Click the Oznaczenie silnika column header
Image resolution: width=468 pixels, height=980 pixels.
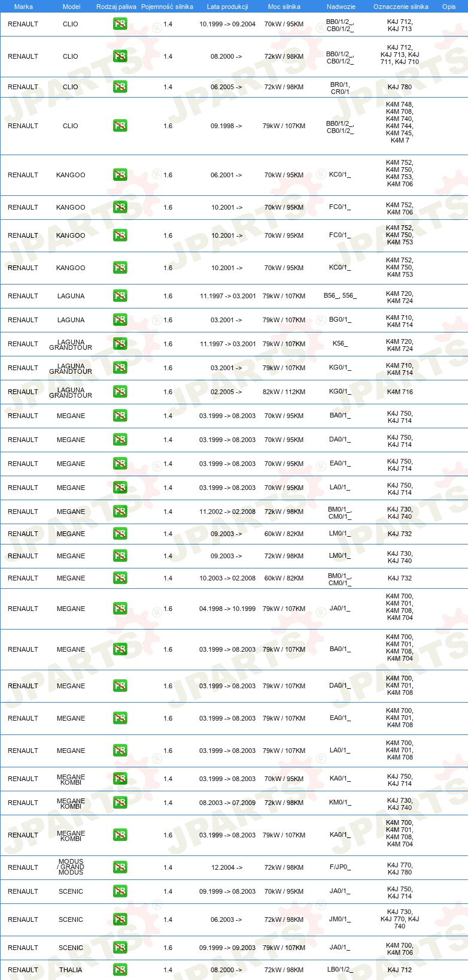point(401,7)
